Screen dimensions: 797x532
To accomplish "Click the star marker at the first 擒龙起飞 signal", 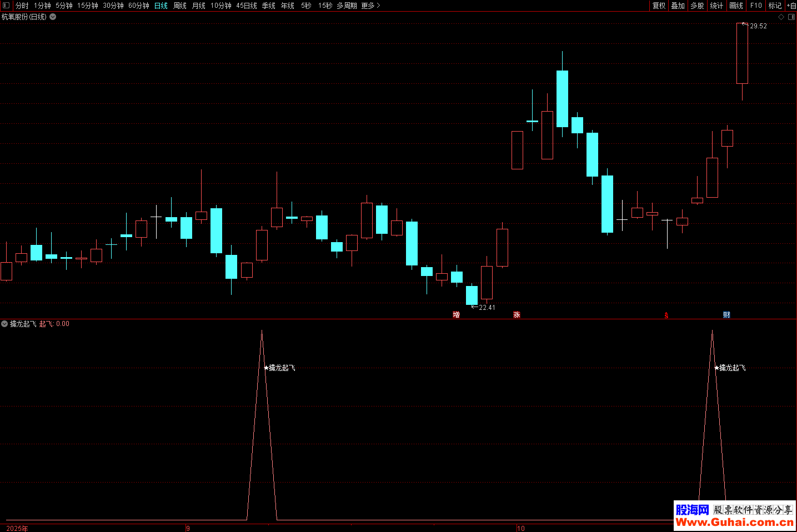I will [266, 368].
